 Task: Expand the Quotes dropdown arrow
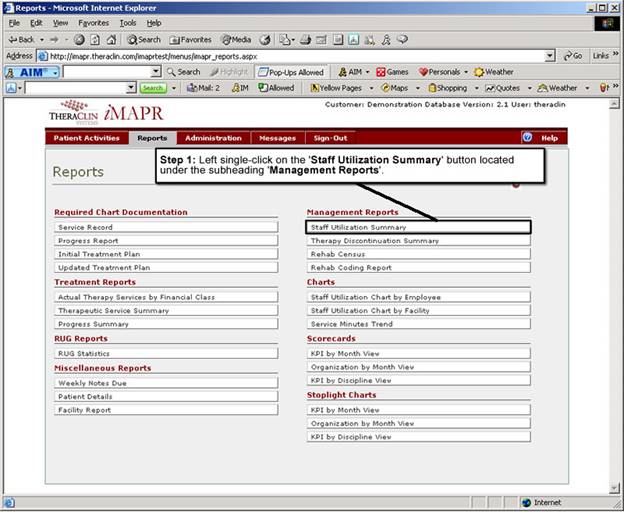click(x=529, y=88)
